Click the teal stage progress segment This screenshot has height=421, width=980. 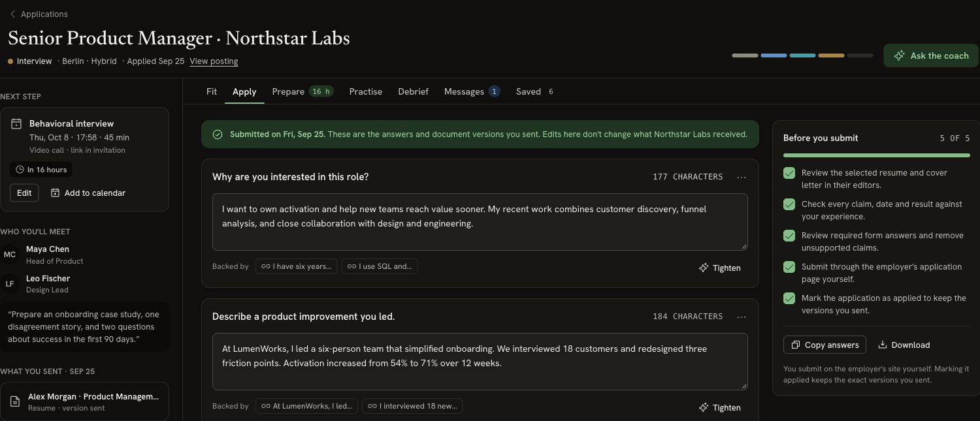click(802, 55)
